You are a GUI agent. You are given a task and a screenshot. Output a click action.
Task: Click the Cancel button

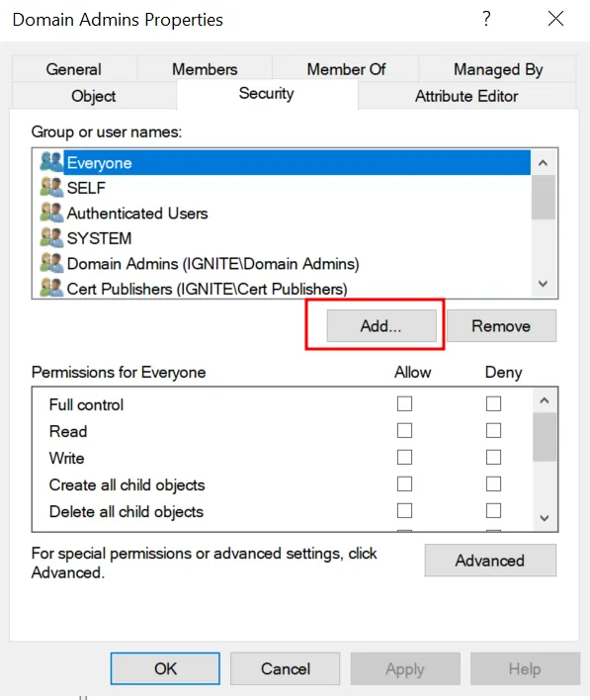pos(286,668)
